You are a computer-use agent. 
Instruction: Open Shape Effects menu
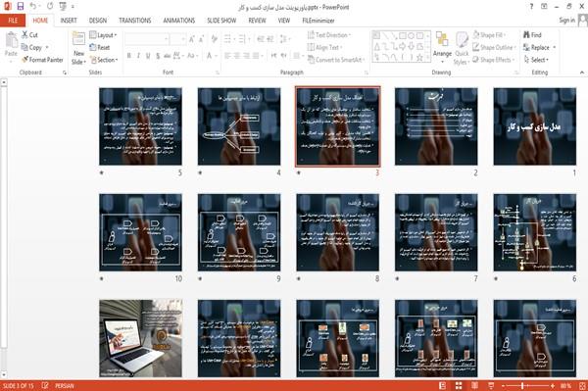pos(494,60)
